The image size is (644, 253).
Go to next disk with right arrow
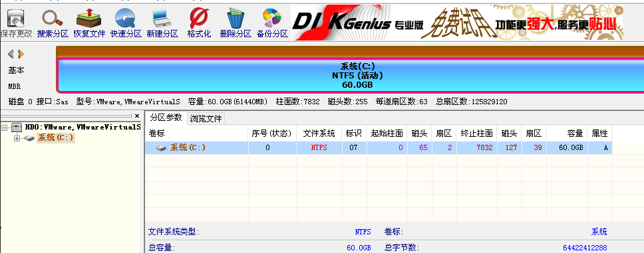(x=21, y=54)
